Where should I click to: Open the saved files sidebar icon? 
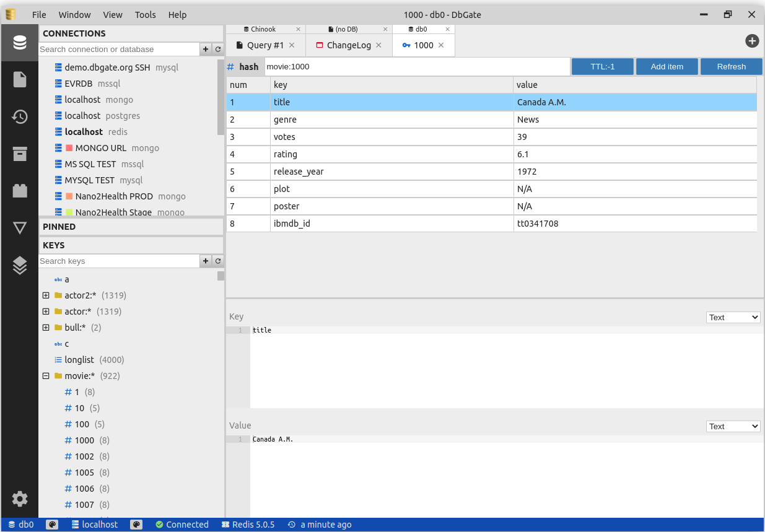tap(20, 79)
